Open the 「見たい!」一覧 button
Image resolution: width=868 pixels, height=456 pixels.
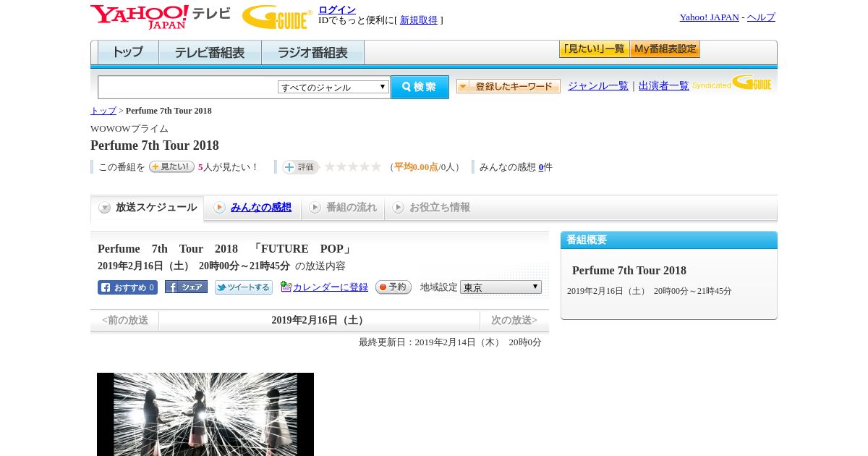pyautogui.click(x=594, y=49)
